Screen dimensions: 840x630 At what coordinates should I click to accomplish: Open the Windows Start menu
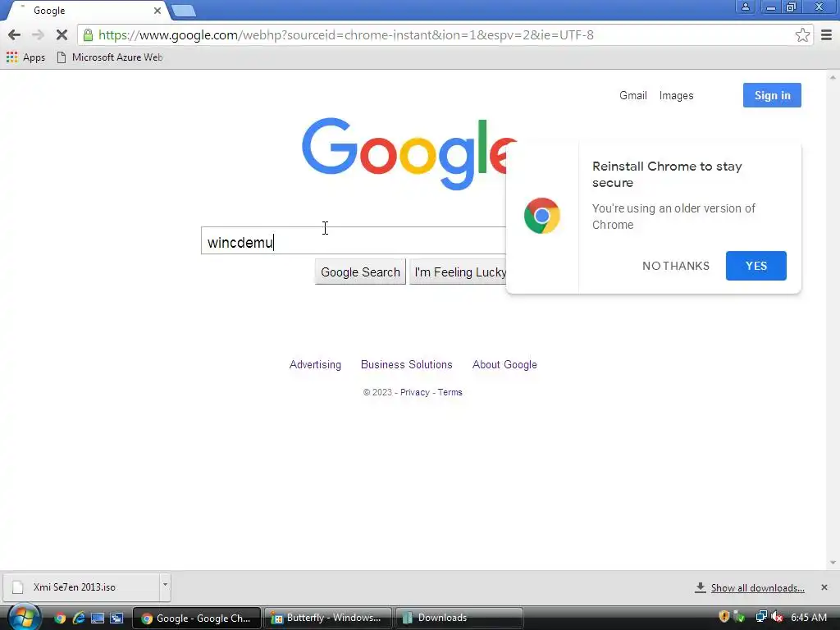pos(24,617)
